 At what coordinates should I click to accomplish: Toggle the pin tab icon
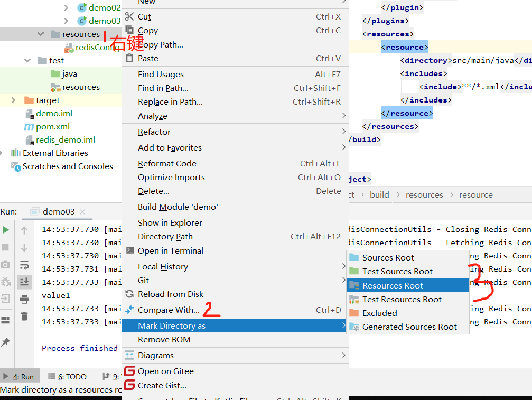coord(5,342)
